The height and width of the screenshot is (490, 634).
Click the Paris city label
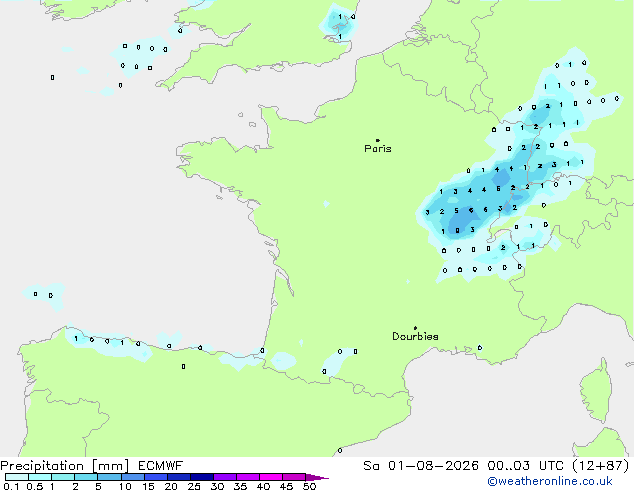(x=378, y=149)
